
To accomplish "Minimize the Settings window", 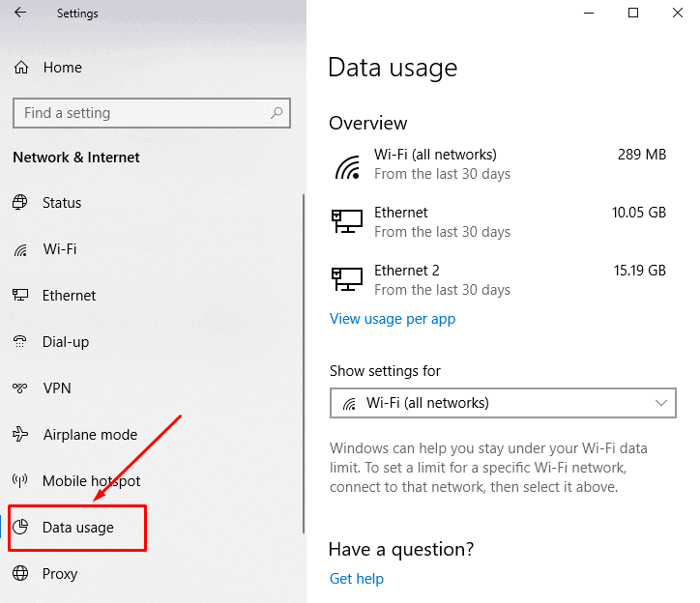I will 589,13.
